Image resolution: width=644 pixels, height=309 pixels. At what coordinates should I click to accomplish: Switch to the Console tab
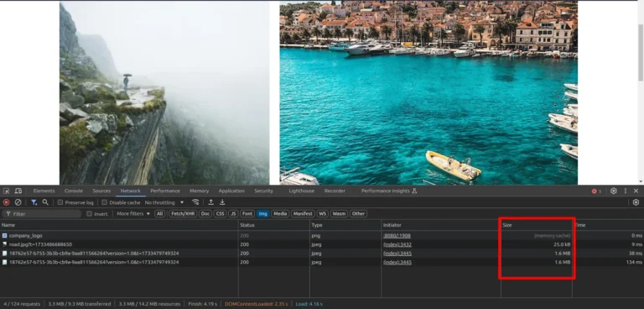(x=74, y=191)
